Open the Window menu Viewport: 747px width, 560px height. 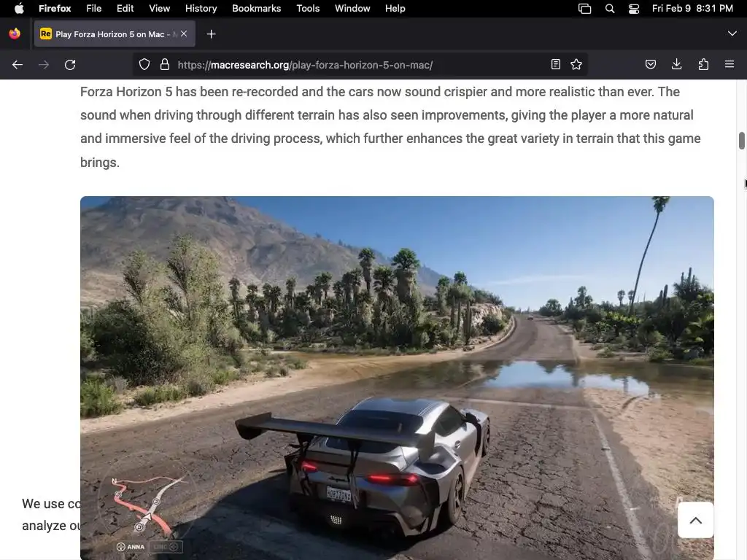click(x=352, y=9)
